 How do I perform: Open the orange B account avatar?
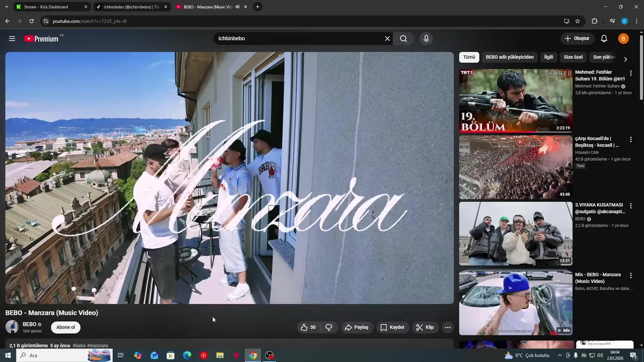[x=623, y=39]
